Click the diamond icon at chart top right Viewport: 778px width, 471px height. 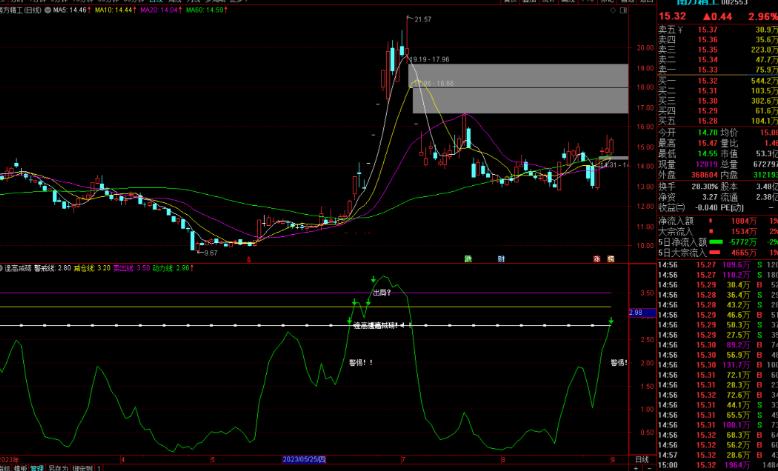click(x=613, y=10)
